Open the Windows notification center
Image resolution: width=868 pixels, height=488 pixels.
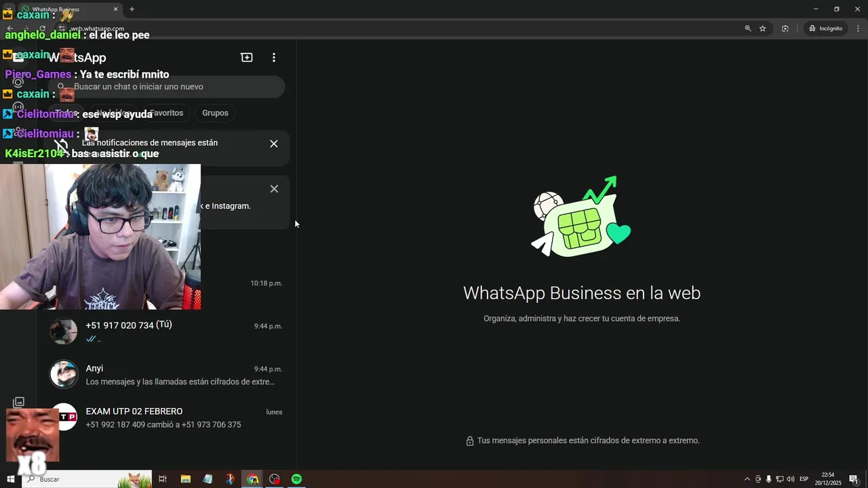click(x=854, y=479)
